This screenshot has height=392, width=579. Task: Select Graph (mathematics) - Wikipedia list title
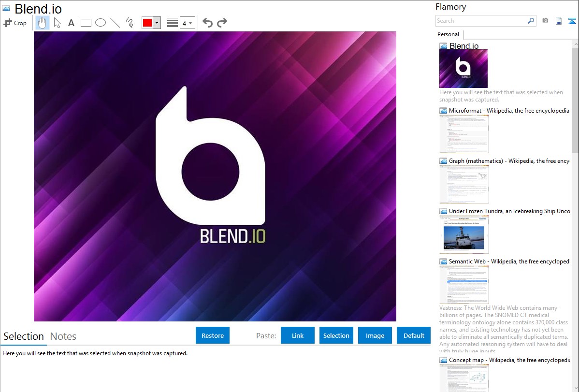(509, 161)
